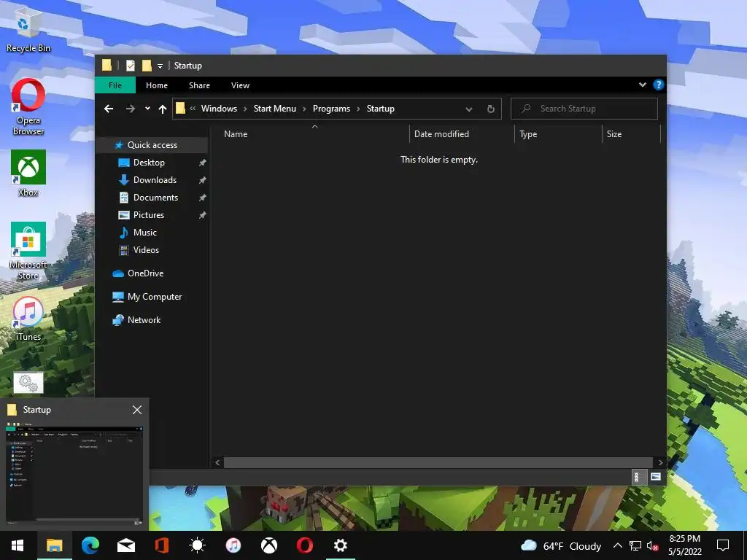
Task: Open the Home ribbon tab
Action: [157, 85]
